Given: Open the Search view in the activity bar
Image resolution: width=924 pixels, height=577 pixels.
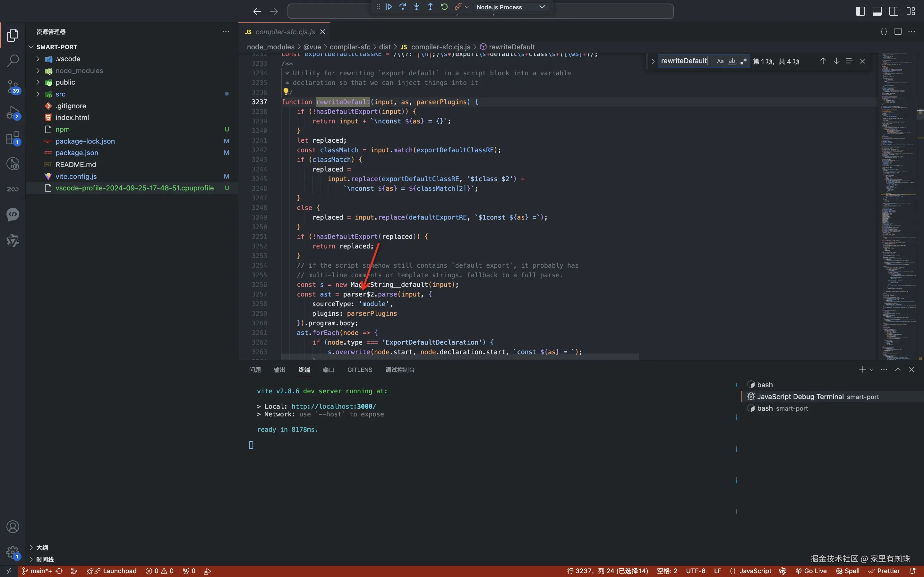Looking at the screenshot, I should click(x=13, y=61).
